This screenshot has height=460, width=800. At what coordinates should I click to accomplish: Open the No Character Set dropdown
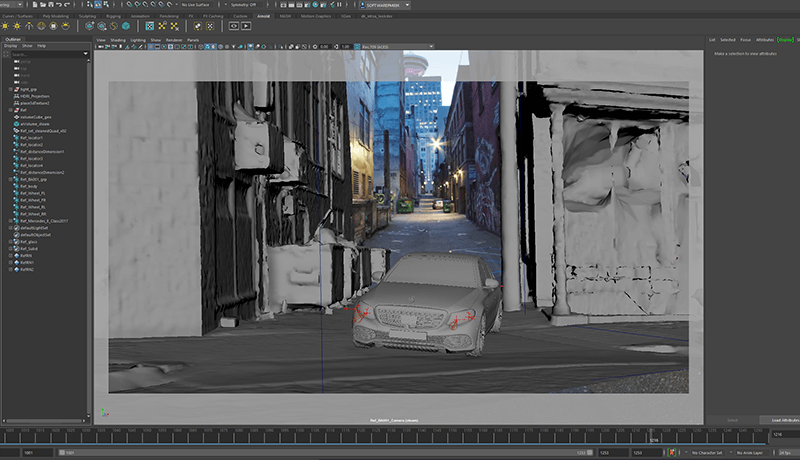click(707, 452)
